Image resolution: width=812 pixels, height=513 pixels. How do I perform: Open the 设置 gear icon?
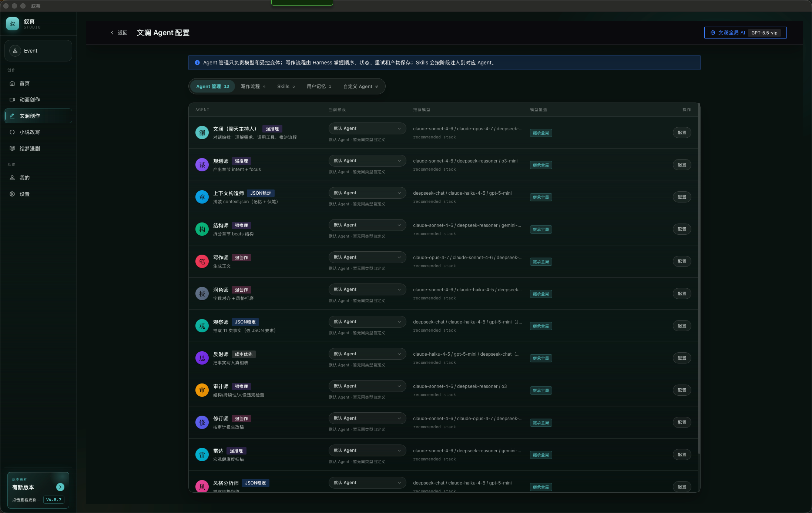pos(12,194)
